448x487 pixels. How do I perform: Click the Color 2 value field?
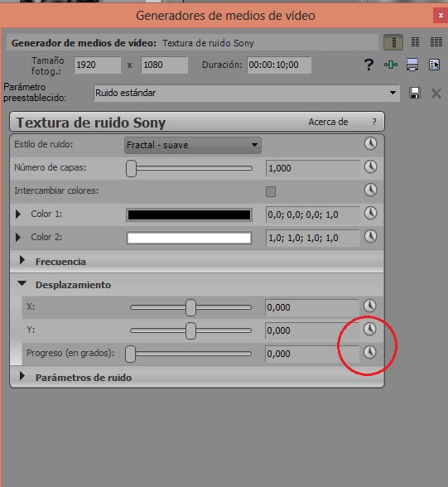click(313, 238)
